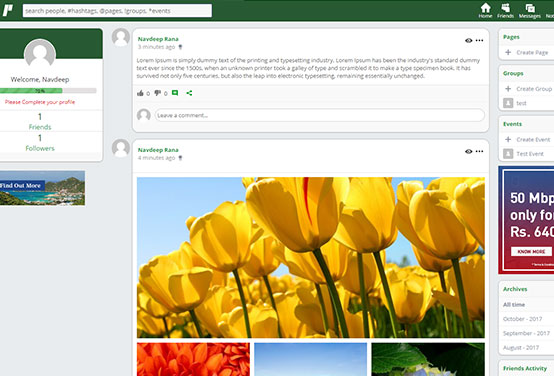This screenshot has width=554, height=376.
Task: Click the 'Find Out More' island banner
Action: coord(42,188)
